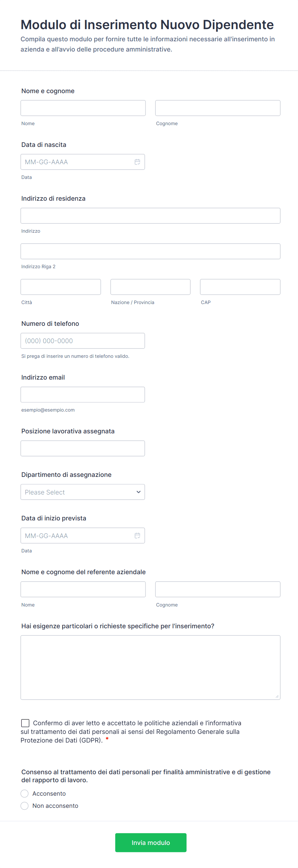Click the CAP postal code field
The width and height of the screenshot is (298, 868).
(x=240, y=287)
